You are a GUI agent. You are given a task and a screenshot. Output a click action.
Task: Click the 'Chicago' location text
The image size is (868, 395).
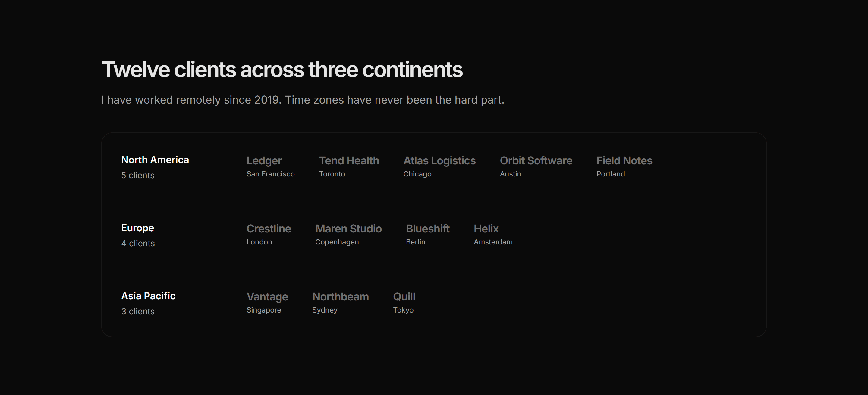pyautogui.click(x=417, y=174)
